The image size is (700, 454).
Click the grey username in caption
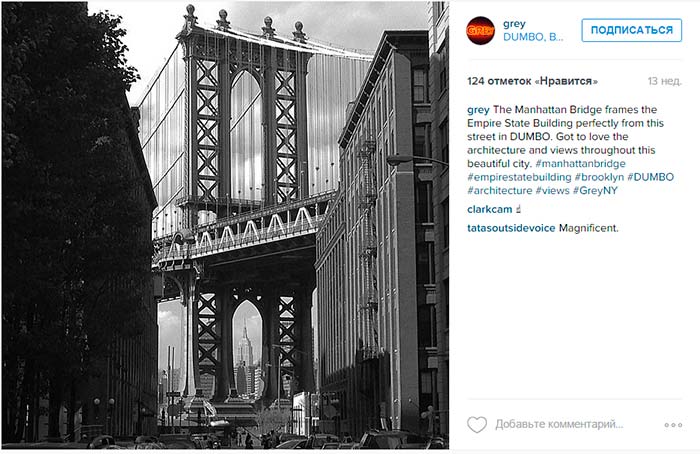point(478,110)
